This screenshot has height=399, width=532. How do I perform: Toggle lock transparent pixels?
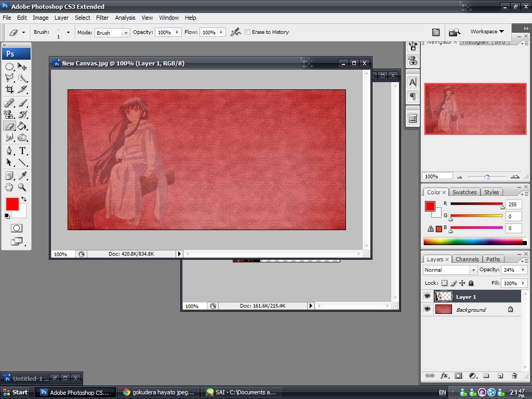(445, 283)
